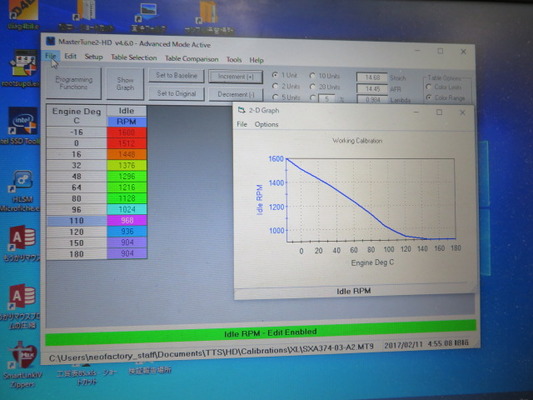The width and height of the screenshot is (533, 400).
Task: Click the 96 degree row header
Action: 76,210
